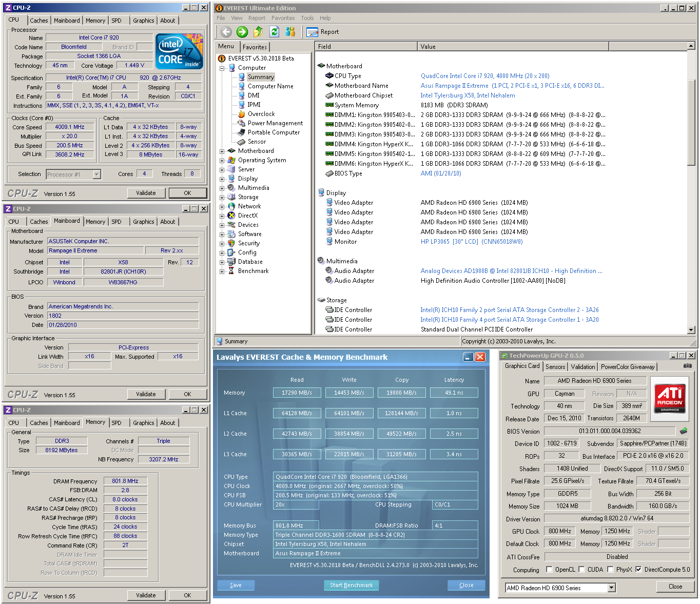The image size is (700, 604).
Task: Click the Close button in GPU-Z
Action: (675, 587)
